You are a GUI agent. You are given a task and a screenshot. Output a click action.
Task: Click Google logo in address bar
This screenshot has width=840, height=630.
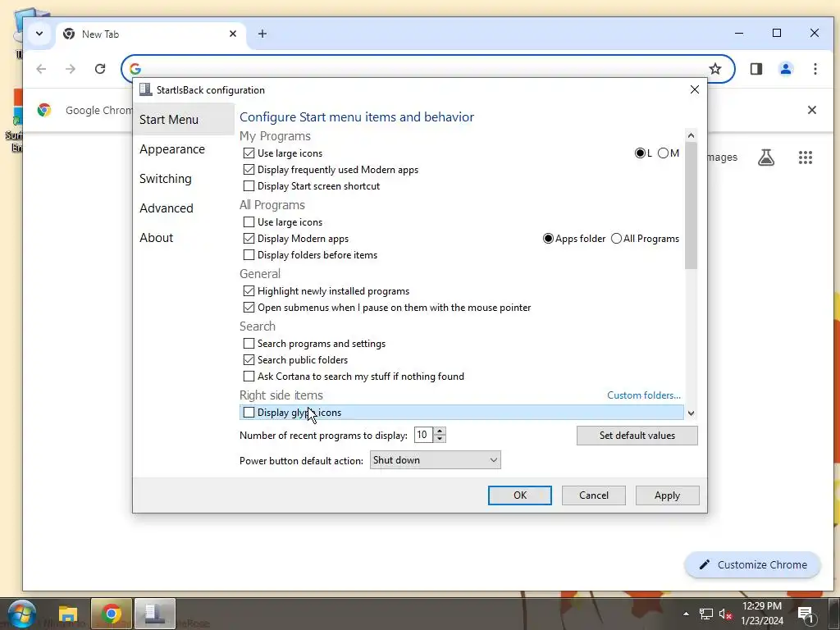[x=135, y=69]
